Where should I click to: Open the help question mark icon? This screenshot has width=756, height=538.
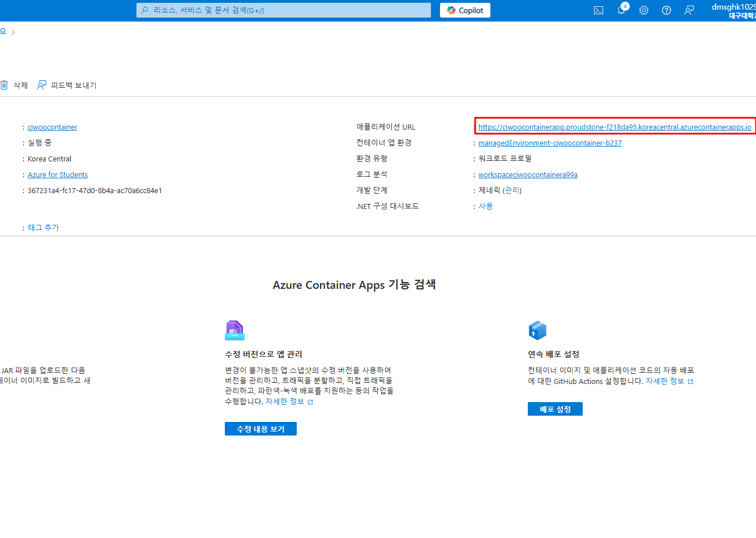click(667, 10)
